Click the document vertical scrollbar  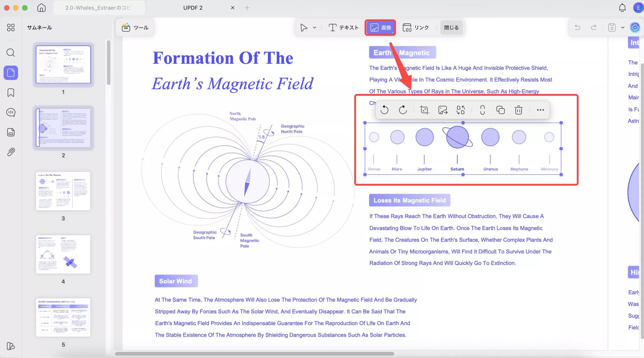[642, 201]
